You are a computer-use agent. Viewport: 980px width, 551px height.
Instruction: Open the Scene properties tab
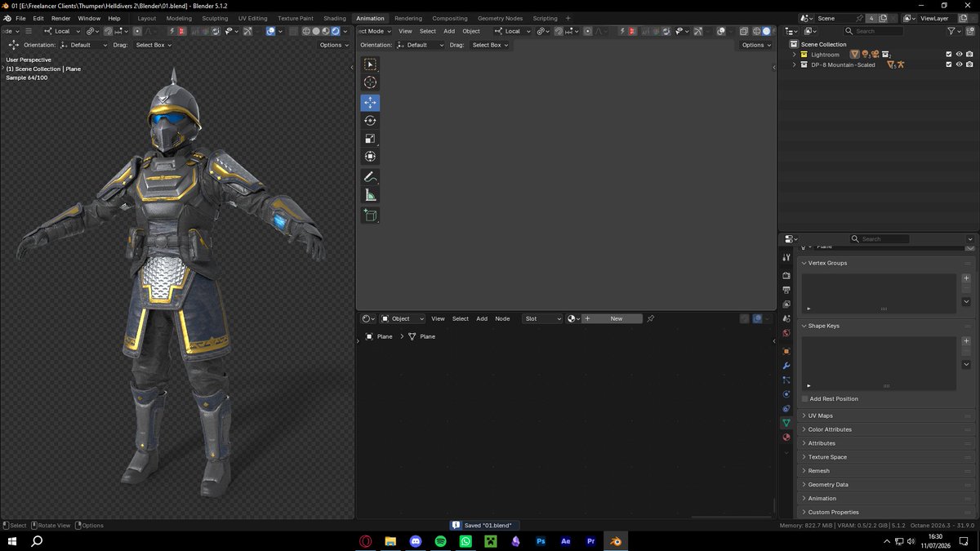[x=786, y=318]
